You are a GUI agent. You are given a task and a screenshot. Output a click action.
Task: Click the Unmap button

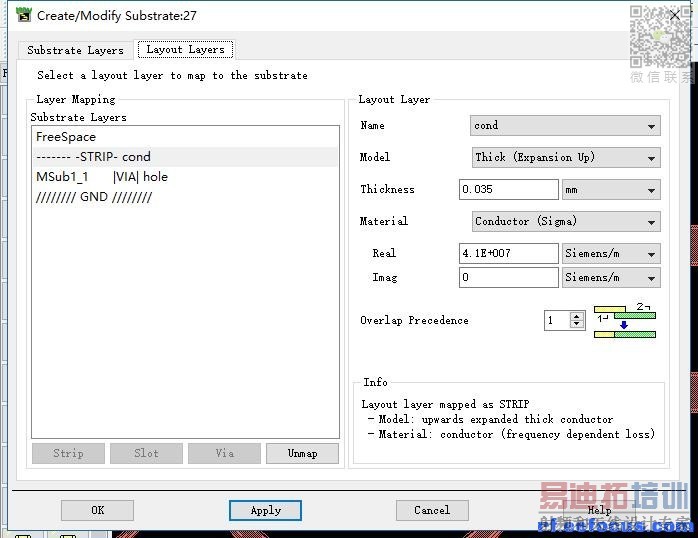click(302, 453)
